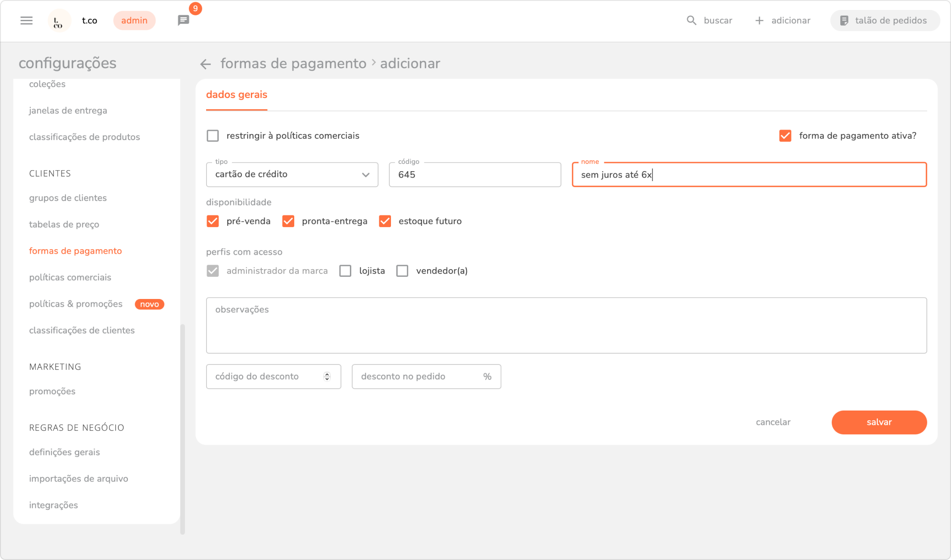This screenshot has height=560, width=951.
Task: Click the formas de pagamento breadcrumb
Action: [293, 63]
